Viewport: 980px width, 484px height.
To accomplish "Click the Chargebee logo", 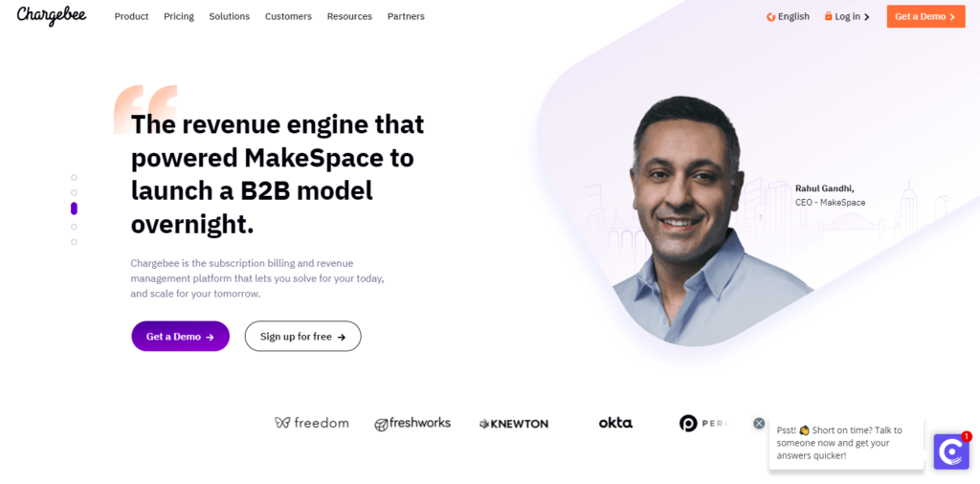I will (x=52, y=15).
